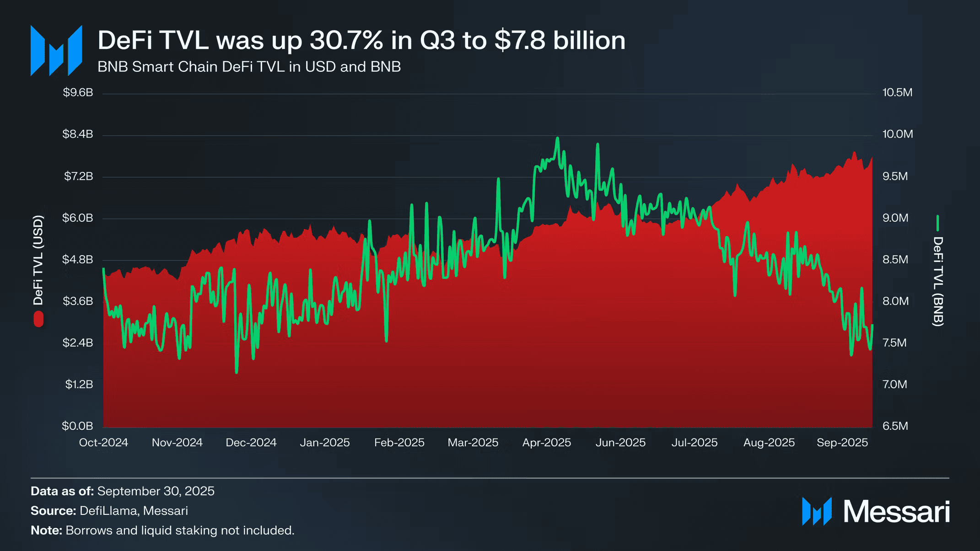This screenshot has height=551, width=980.
Task: Click the green DeFi TVL (BNB) legend line
Action: click(937, 223)
